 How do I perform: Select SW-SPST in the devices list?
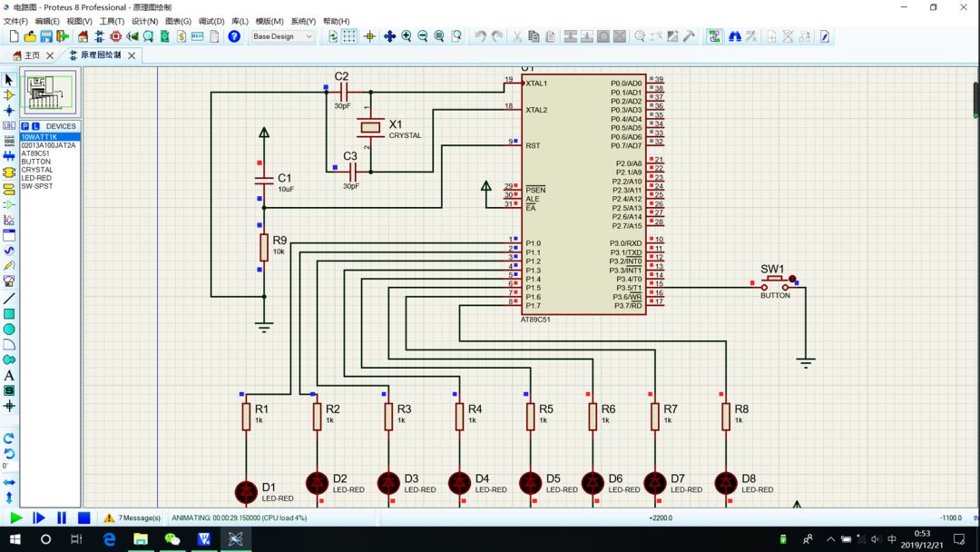tap(37, 186)
